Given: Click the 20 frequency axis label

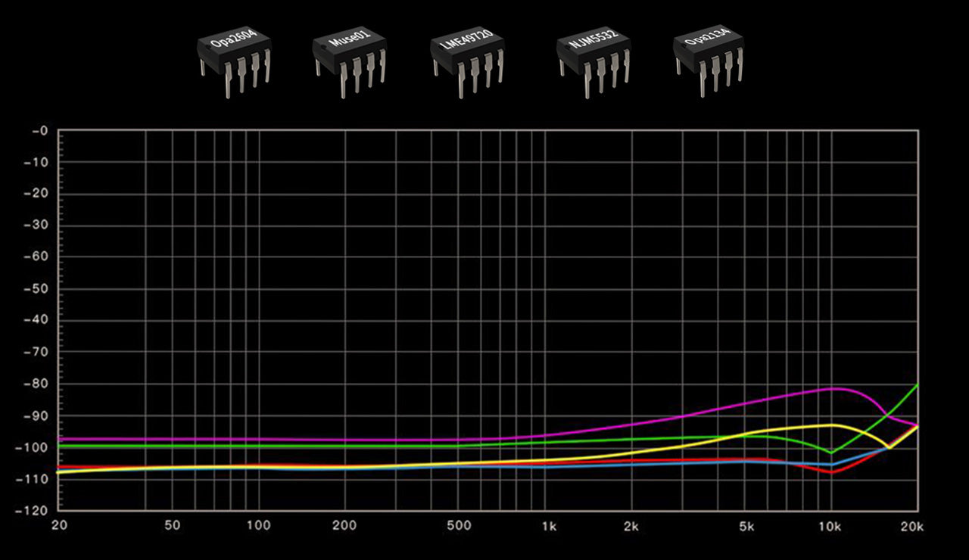Looking at the screenshot, I should tap(58, 526).
